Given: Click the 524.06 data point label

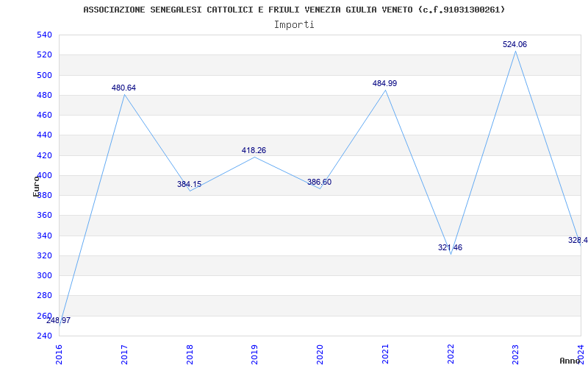Looking at the screenshot, I should (x=514, y=44).
